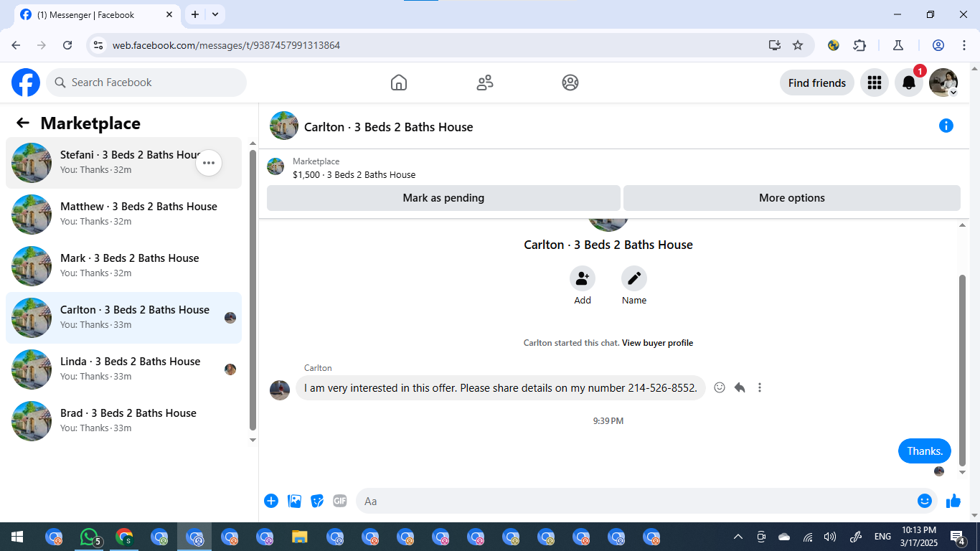980x551 pixels.
Task: Open WhatsApp from the taskbar
Action: [x=89, y=537]
